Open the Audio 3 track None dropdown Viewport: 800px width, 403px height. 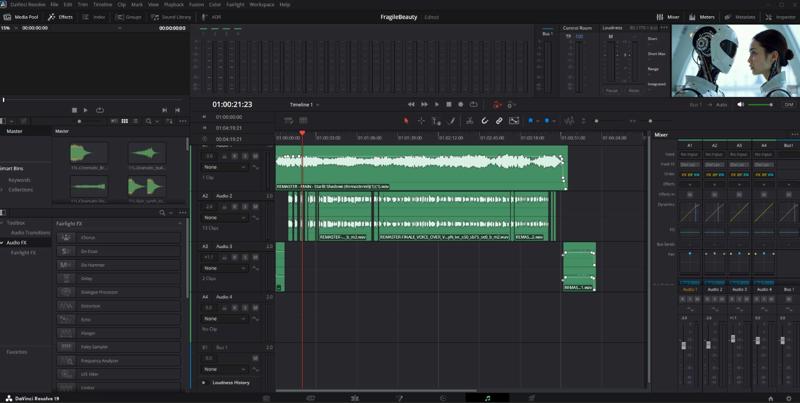(224, 268)
